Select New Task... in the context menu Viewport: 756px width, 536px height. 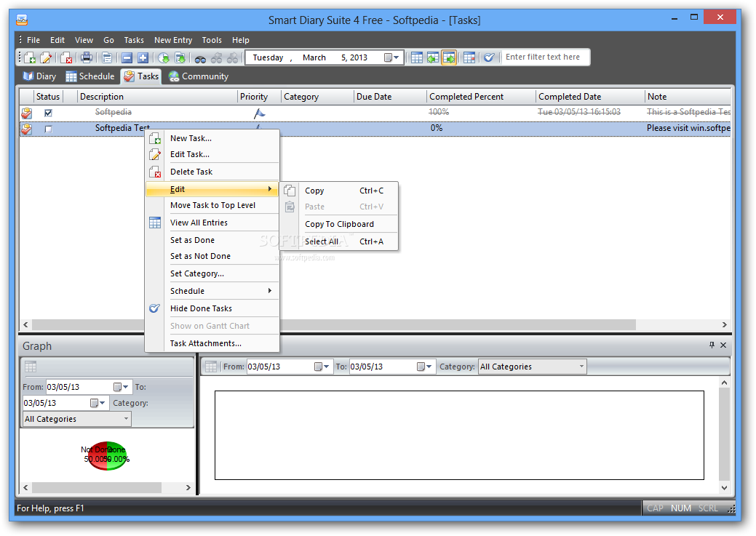pos(212,138)
